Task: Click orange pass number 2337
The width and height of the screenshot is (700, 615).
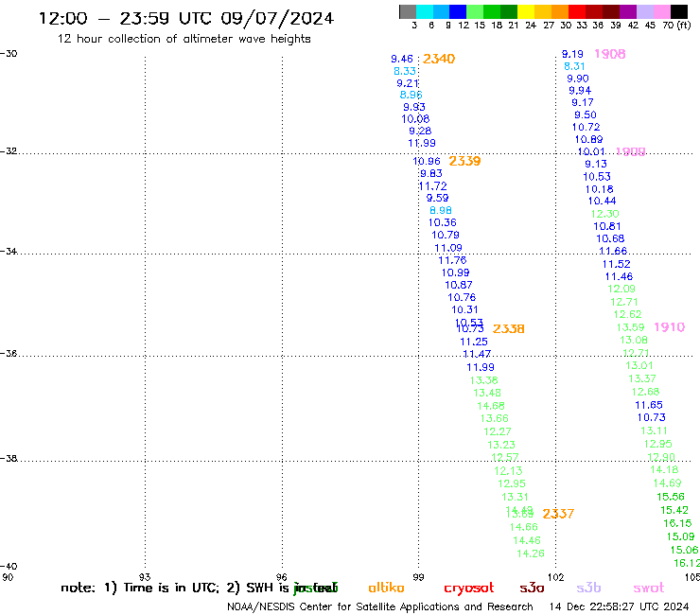Action: click(558, 514)
